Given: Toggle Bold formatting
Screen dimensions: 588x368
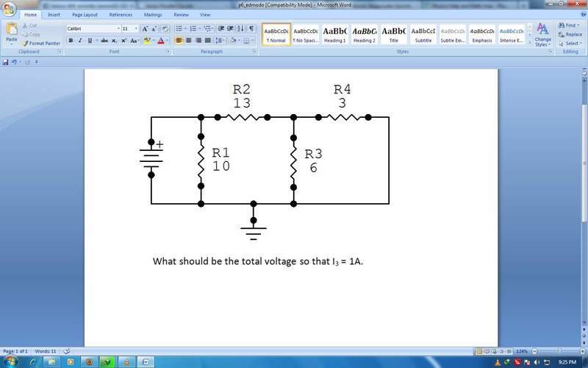Looking at the screenshot, I should (x=71, y=40).
